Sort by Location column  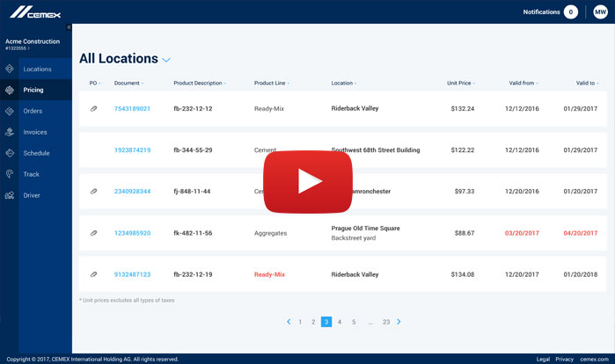(344, 83)
